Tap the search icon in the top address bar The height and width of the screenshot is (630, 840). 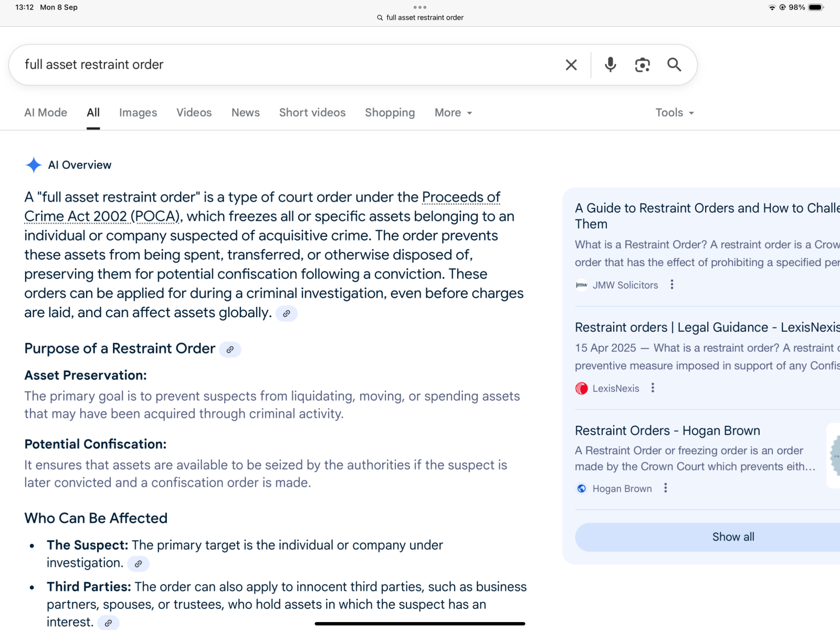click(380, 18)
